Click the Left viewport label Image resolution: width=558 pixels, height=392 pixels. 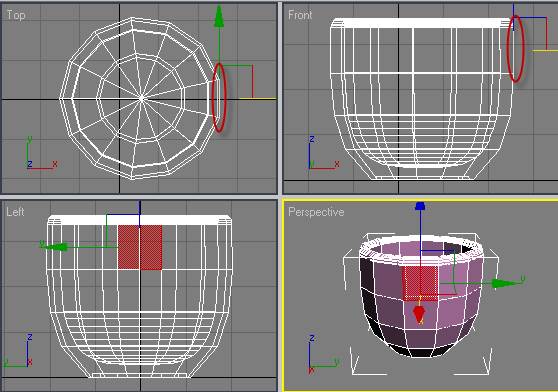(15, 212)
